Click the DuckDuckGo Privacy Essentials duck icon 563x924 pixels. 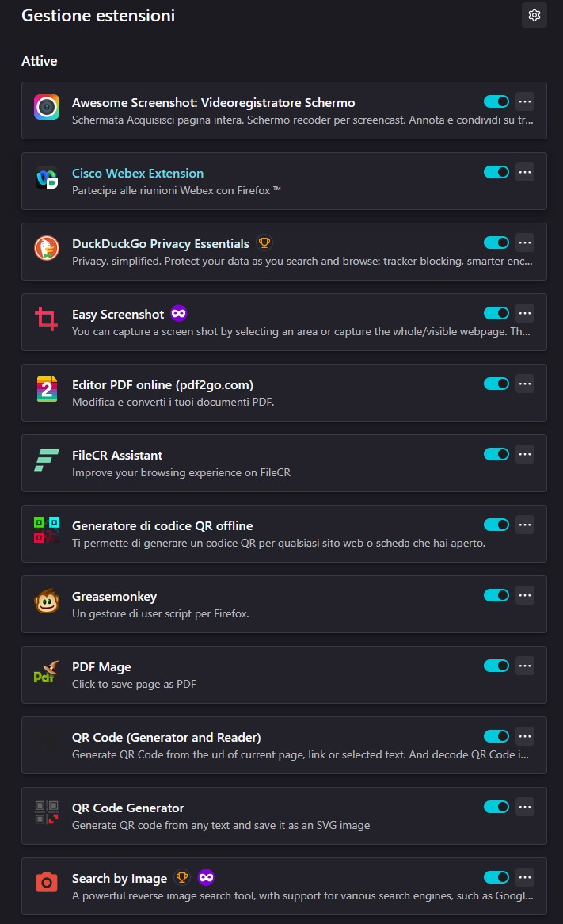(47, 248)
